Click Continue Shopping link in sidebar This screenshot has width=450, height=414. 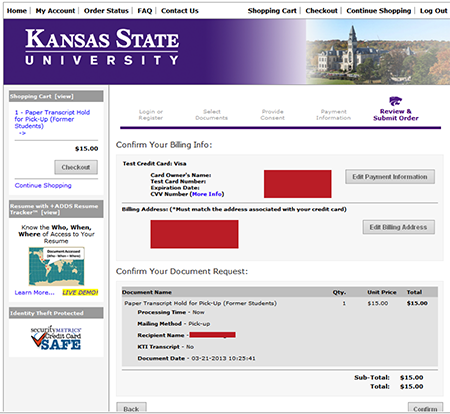[43, 185]
